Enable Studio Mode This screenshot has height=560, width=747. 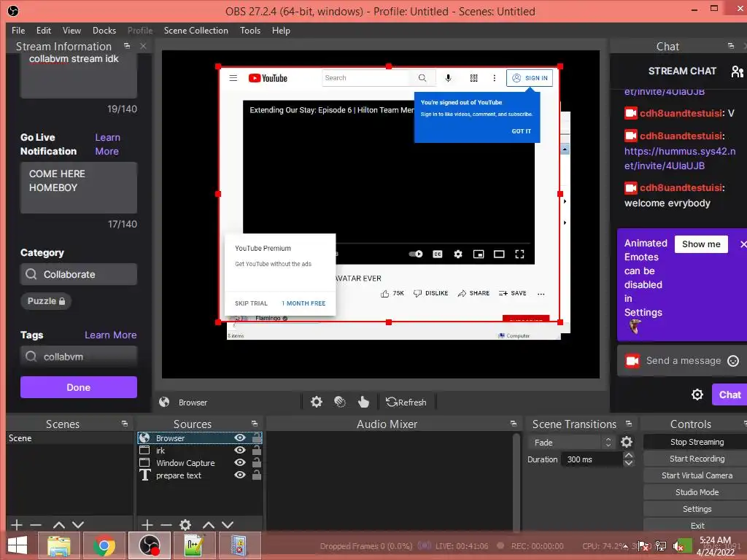click(x=697, y=492)
